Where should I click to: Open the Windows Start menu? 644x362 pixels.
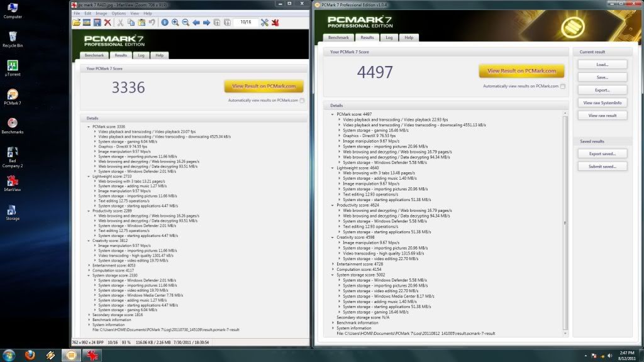[9, 355]
